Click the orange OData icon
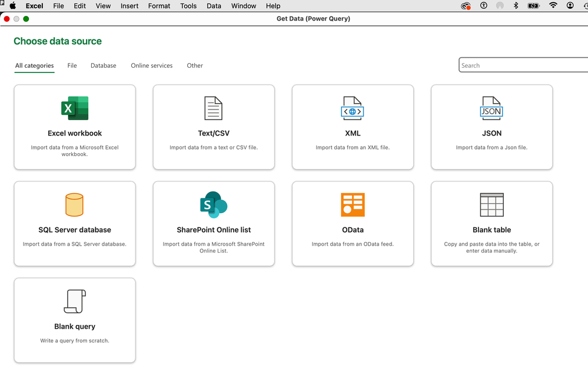 353,205
